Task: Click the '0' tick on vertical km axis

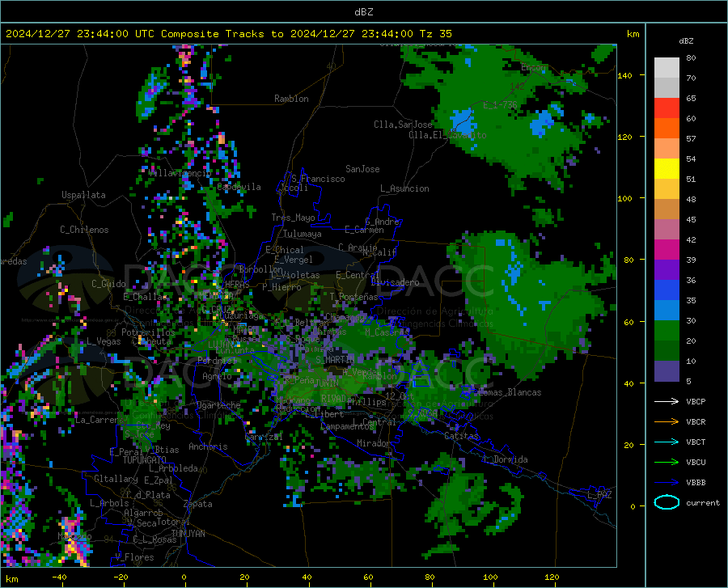Action: (633, 506)
